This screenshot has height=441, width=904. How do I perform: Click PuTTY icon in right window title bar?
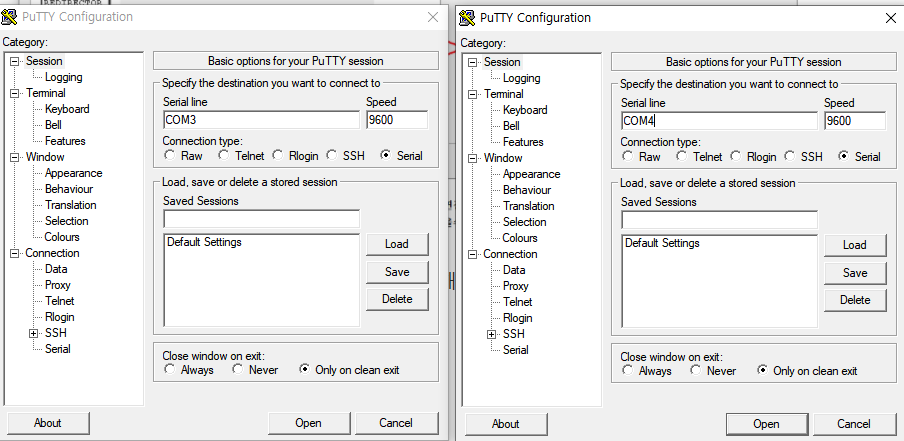(467, 18)
